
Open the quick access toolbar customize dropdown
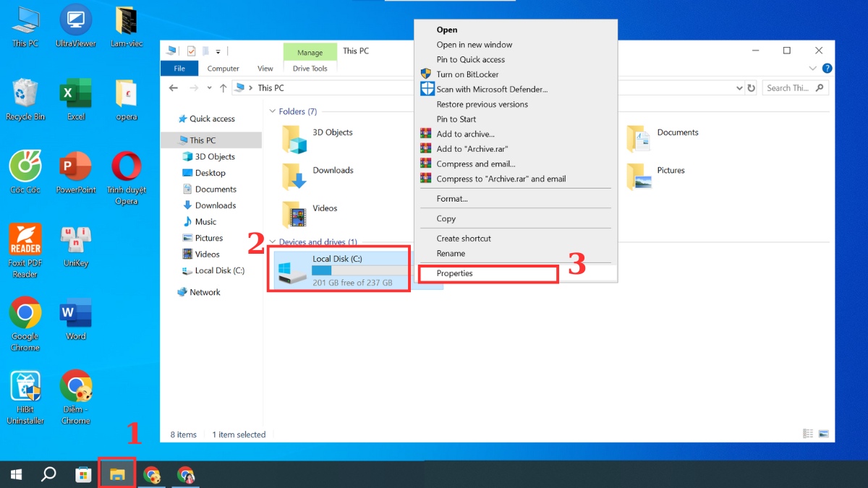[218, 52]
